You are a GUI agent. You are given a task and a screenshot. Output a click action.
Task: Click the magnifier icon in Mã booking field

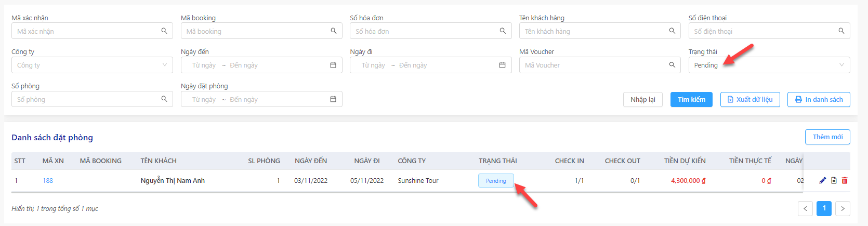(334, 31)
